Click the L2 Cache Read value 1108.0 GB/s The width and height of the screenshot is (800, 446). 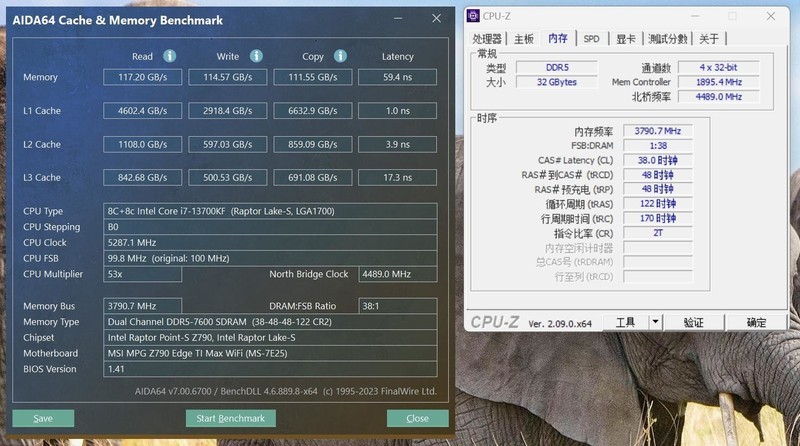pos(142,144)
